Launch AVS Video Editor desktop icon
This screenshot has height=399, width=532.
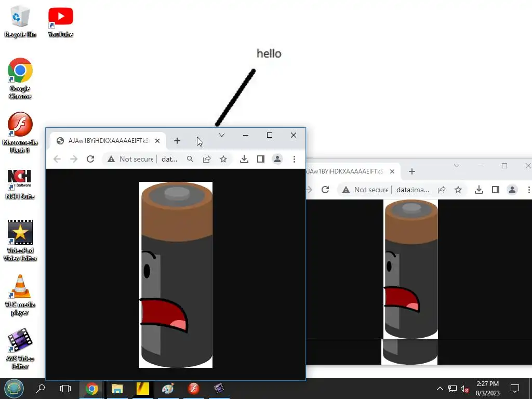click(20, 349)
